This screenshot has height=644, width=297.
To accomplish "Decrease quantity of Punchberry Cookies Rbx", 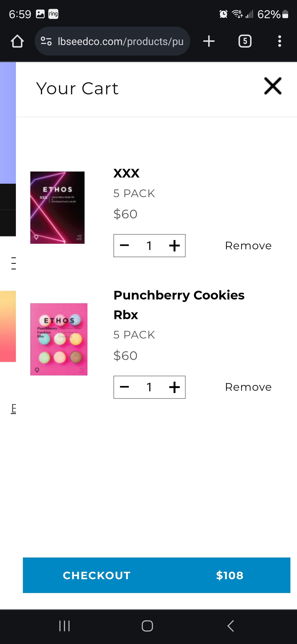I will (x=124, y=387).
